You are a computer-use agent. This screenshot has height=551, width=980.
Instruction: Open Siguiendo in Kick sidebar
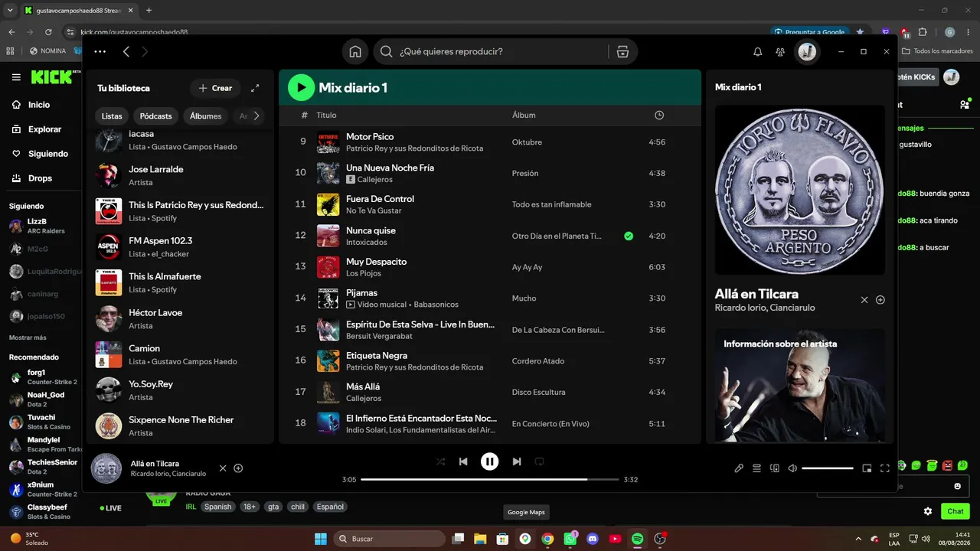(40, 154)
